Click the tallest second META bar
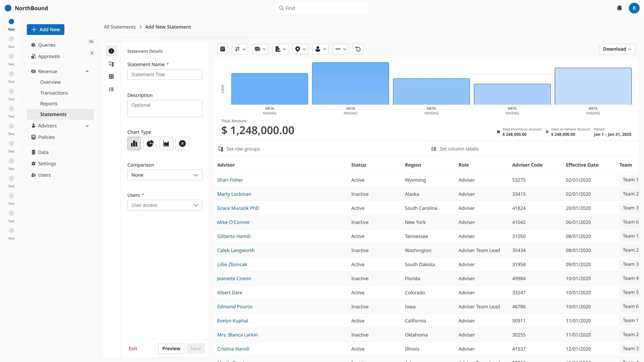The width and height of the screenshot is (644, 362). click(350, 83)
